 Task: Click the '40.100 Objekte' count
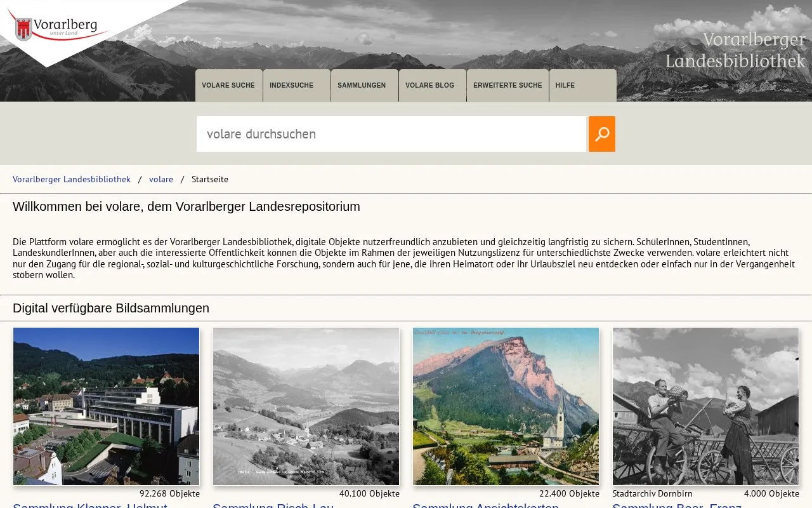[x=369, y=493]
